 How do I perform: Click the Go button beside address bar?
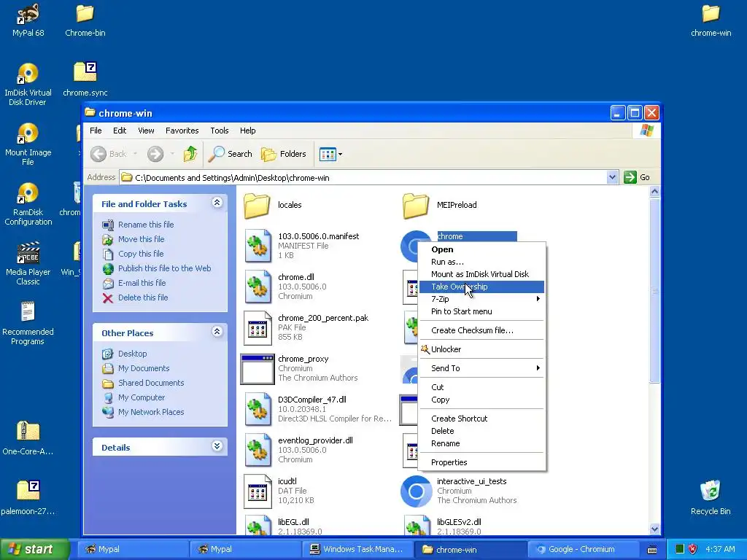637,178
